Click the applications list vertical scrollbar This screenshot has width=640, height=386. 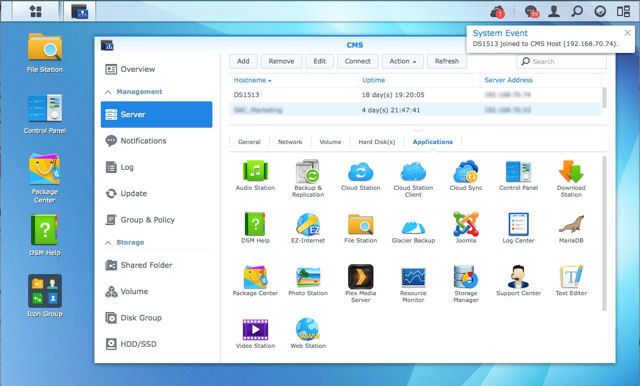pyautogui.click(x=604, y=233)
